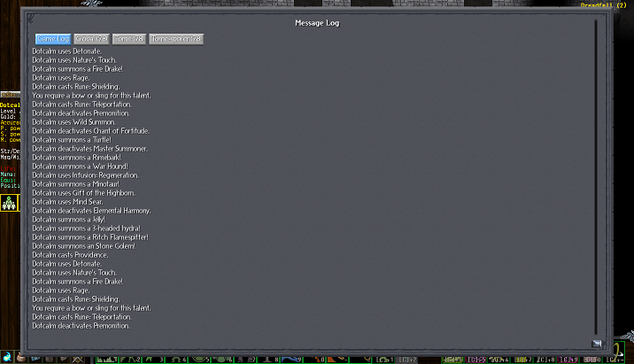
Task: Activate hotbar talent slot 5
Action: tap(200, 360)
